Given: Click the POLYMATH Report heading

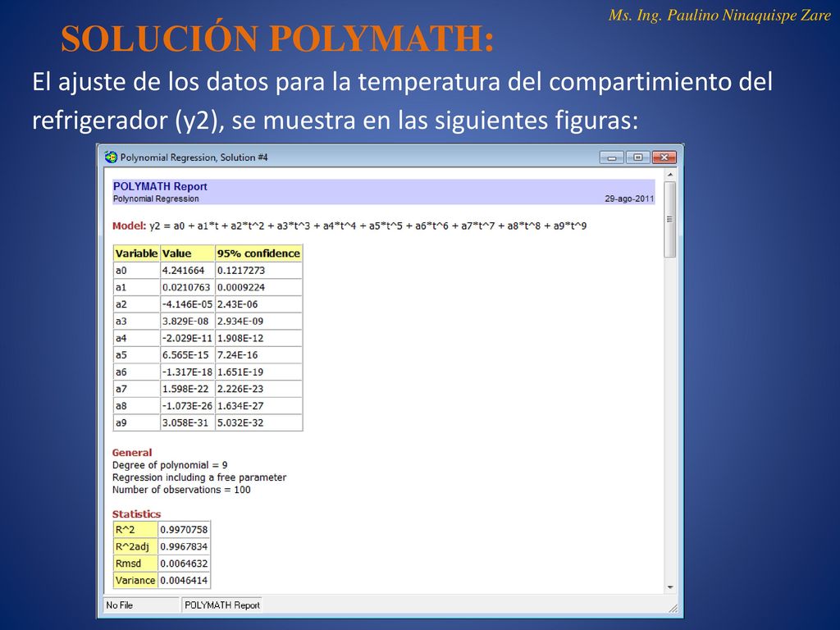Looking at the screenshot, I should click(x=160, y=186).
